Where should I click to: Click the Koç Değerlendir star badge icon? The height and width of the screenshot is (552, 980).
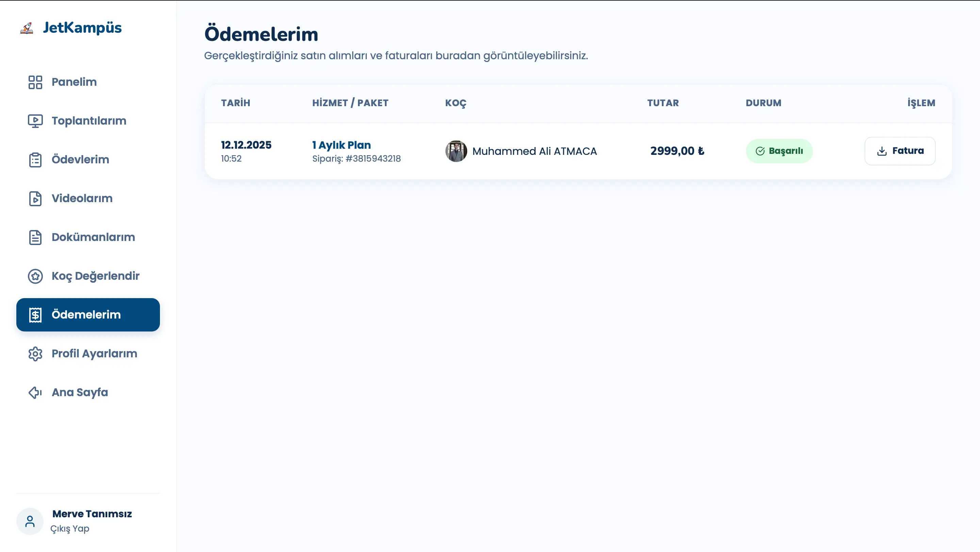pos(35,276)
